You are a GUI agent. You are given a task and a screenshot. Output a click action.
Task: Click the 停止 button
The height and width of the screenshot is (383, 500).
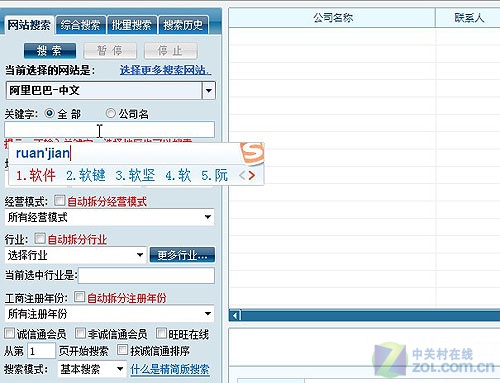point(170,51)
